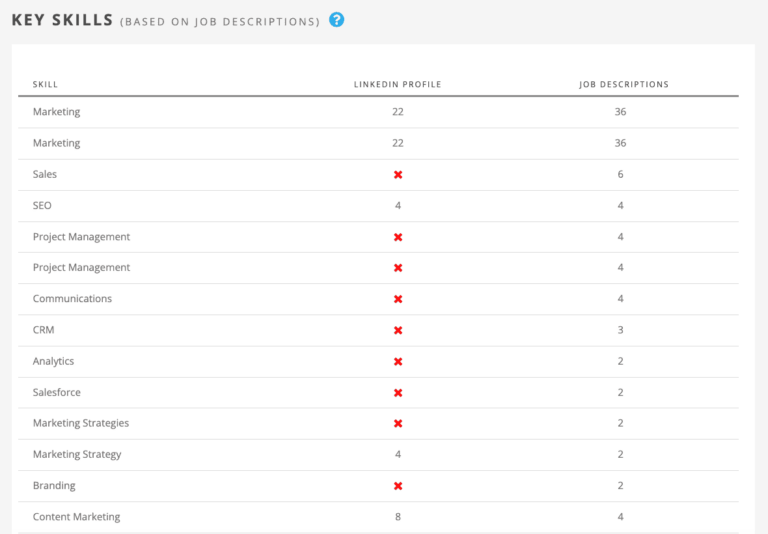Click the red X in Sales row

[x=398, y=174]
